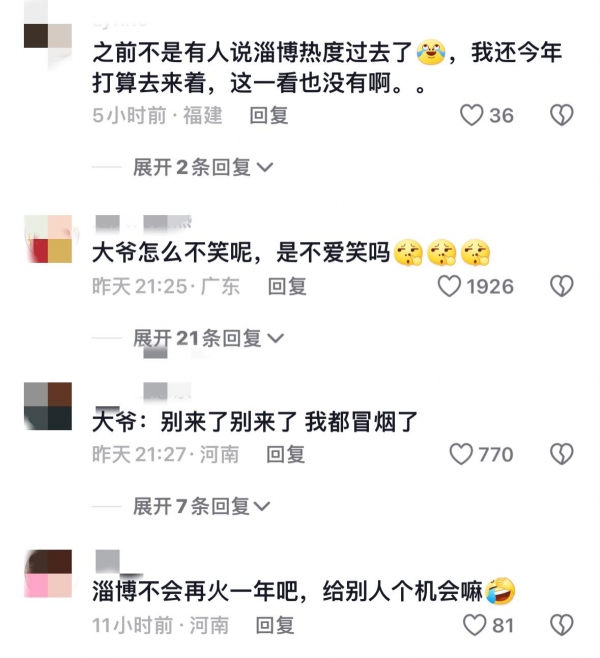Image resolution: width=600 pixels, height=658 pixels.
Task: Reply to the 11-hours-ago Henan comment
Action: (x=275, y=625)
